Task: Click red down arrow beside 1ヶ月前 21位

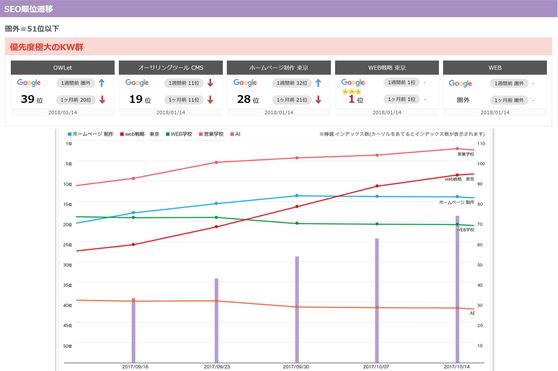Action: point(318,100)
